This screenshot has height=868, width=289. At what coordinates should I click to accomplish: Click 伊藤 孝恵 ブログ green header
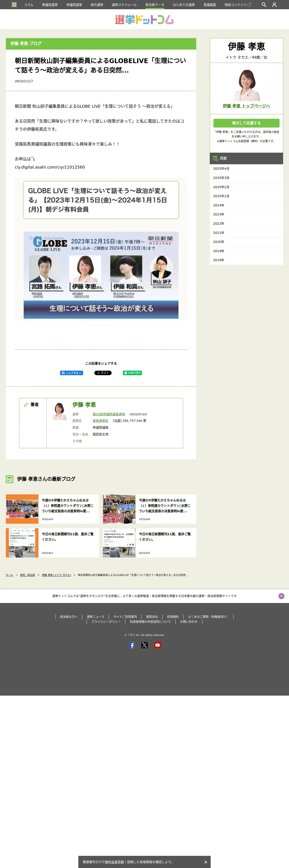point(101,43)
